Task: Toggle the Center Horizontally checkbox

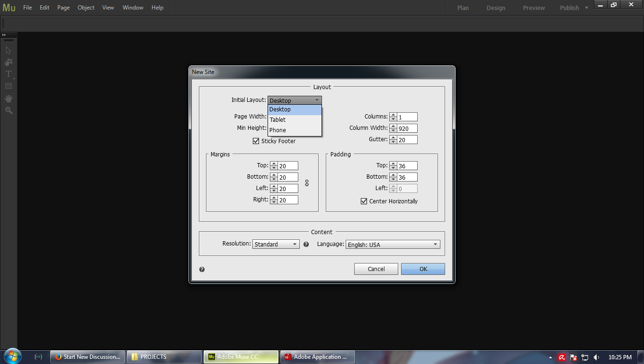Action: (364, 201)
